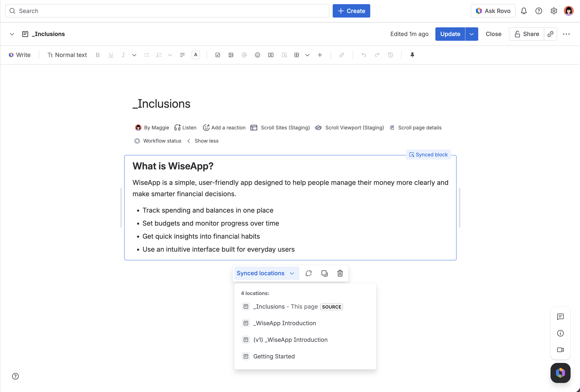580x392 pixels.
Task: Open the page info details icon
Action: (x=560, y=333)
